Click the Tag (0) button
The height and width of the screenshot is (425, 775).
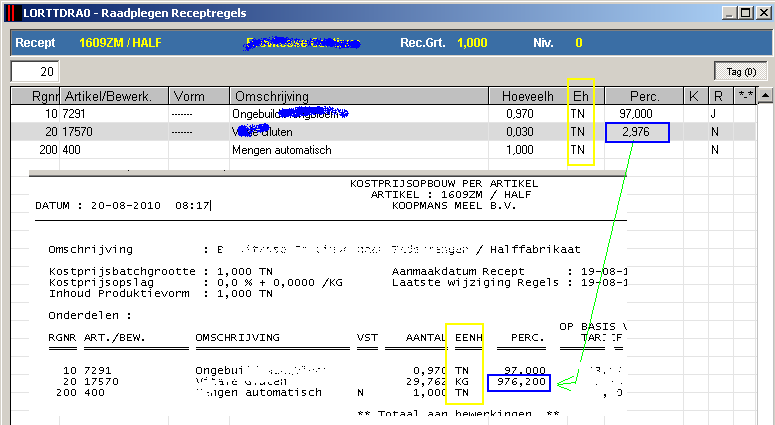(741, 72)
